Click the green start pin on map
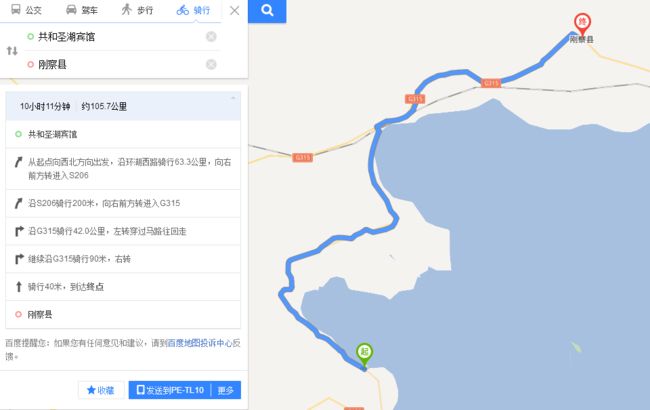Image resolution: width=650 pixels, height=410 pixels. (364, 355)
